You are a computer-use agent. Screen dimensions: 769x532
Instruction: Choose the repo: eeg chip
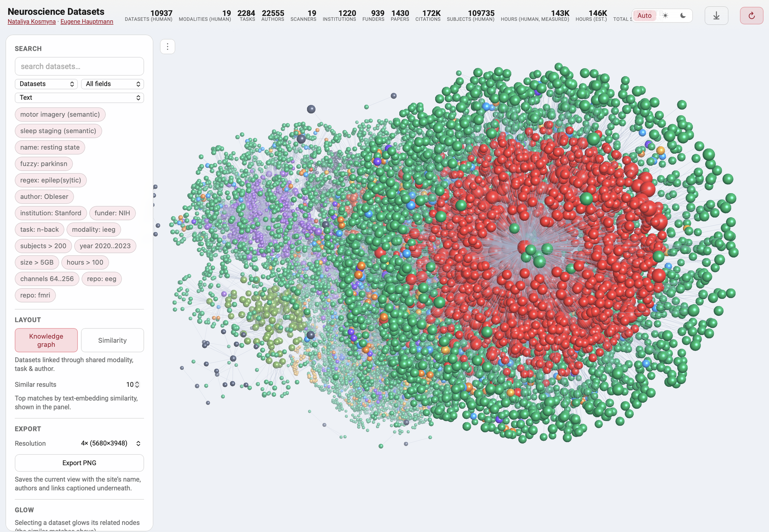(102, 279)
